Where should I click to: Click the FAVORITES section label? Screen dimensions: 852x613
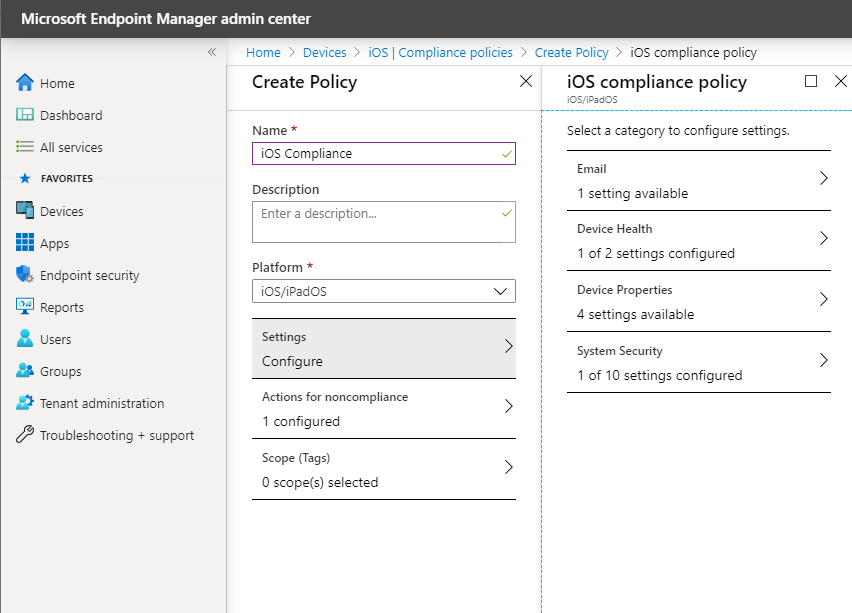coord(67,178)
